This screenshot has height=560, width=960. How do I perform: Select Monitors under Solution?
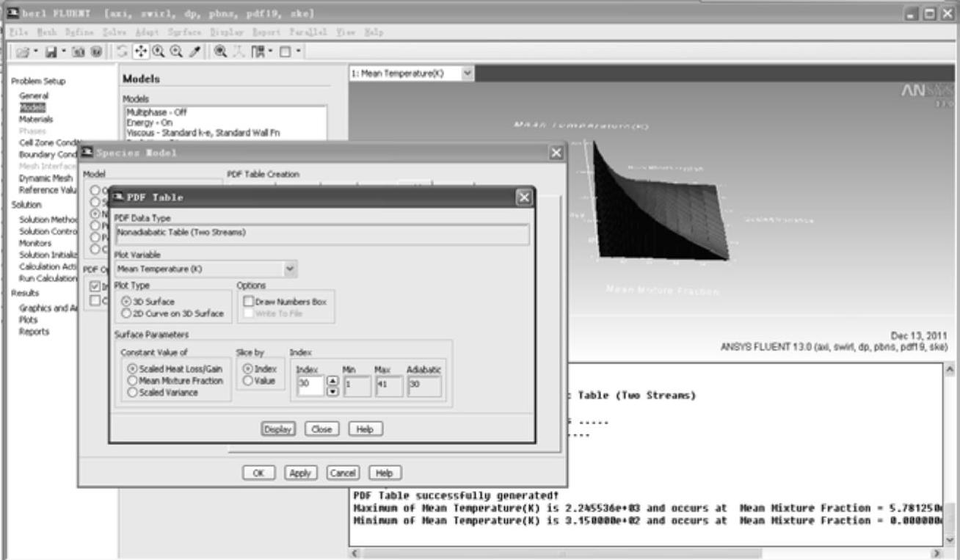click(x=35, y=243)
